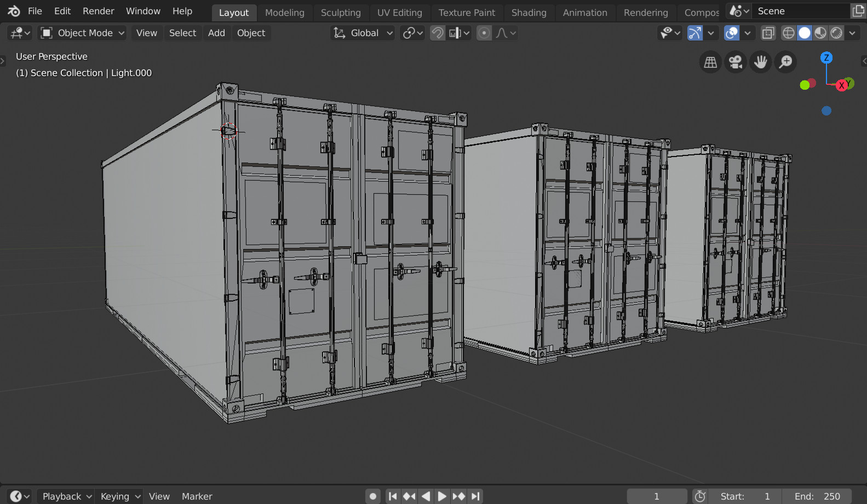Switch to rendered shading
The height and width of the screenshot is (504, 867).
tap(836, 33)
